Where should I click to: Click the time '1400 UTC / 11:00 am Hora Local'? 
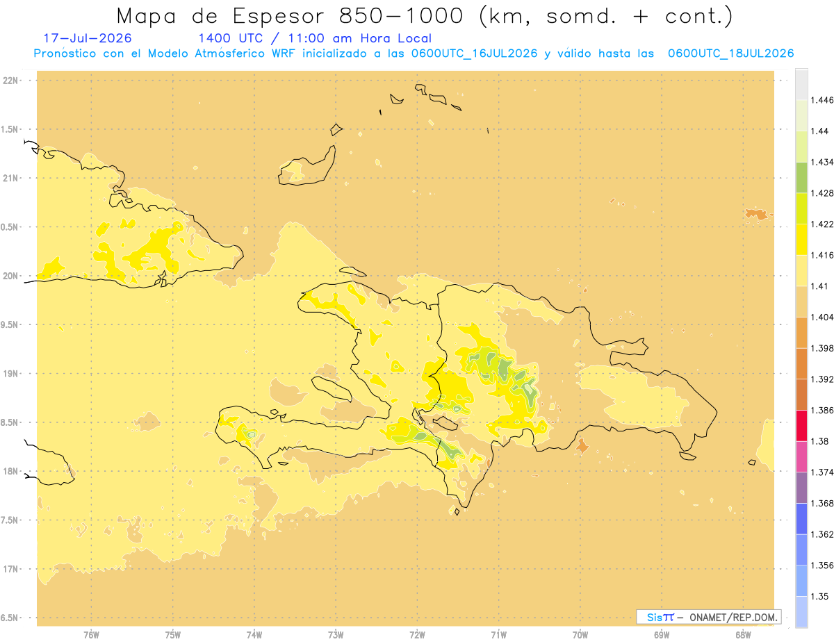click(315, 38)
